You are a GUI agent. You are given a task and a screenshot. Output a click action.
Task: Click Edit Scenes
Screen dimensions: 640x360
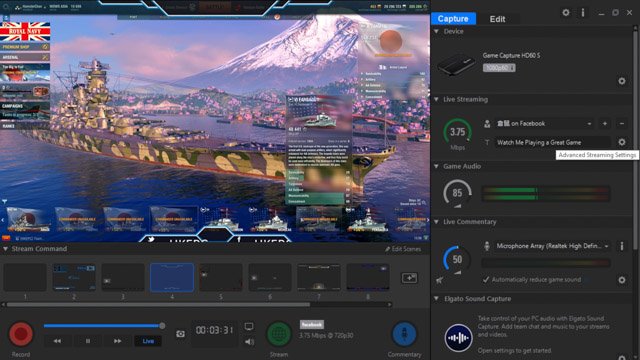pos(402,249)
